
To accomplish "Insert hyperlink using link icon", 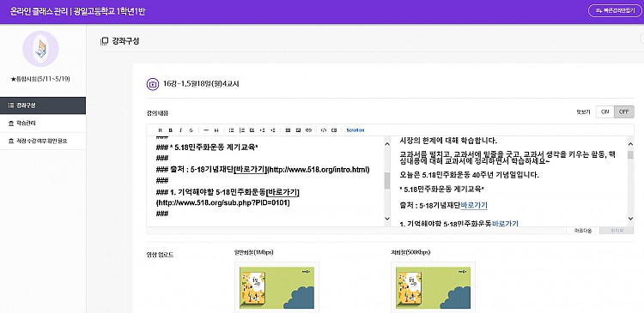I will (x=309, y=130).
